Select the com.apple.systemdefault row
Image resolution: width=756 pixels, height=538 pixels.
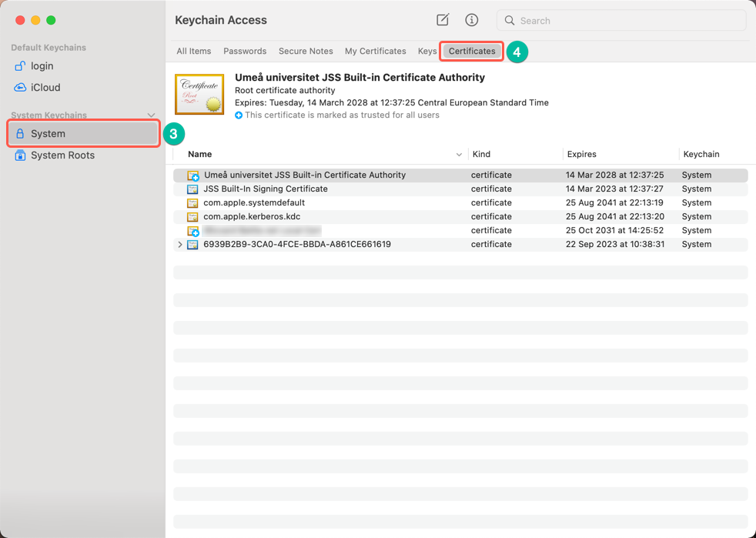(x=460, y=203)
